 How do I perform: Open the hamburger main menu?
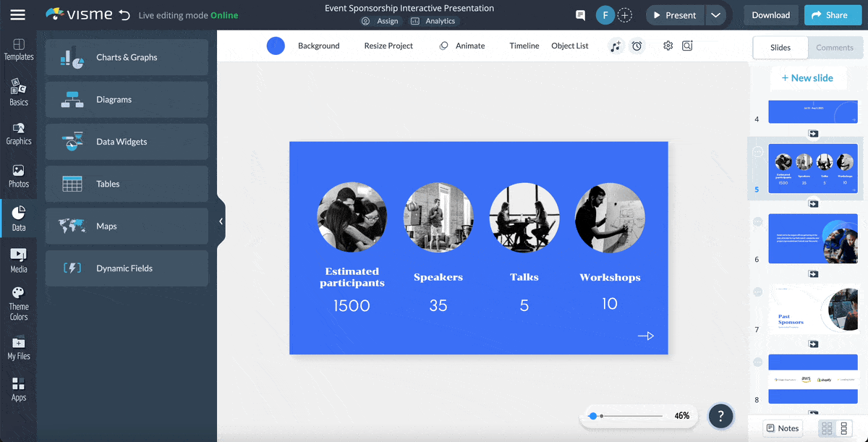(17, 15)
